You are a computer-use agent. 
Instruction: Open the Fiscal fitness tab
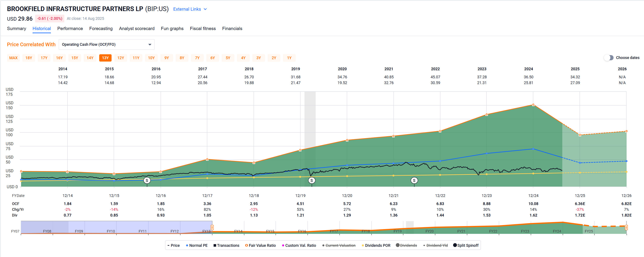pos(202,29)
